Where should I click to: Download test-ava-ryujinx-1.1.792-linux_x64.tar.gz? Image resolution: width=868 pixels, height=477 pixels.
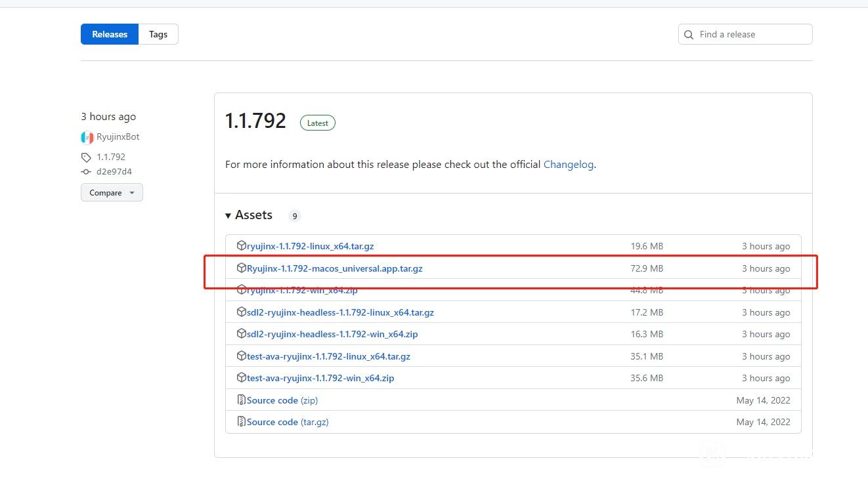(x=328, y=356)
